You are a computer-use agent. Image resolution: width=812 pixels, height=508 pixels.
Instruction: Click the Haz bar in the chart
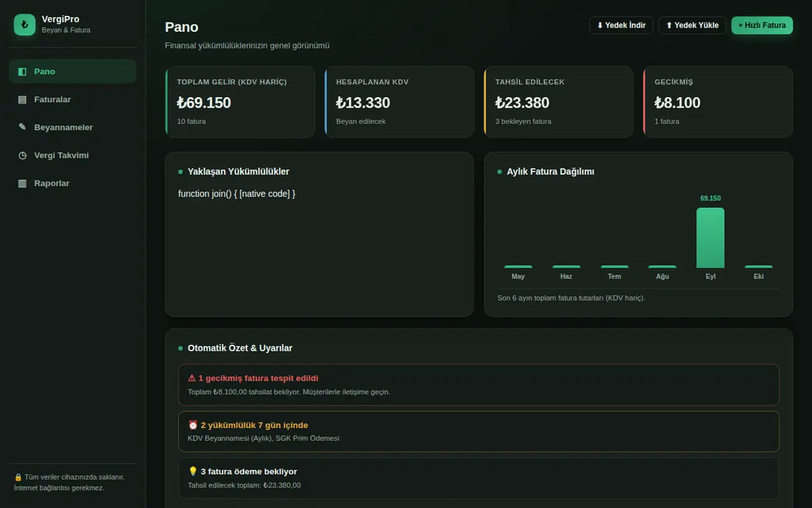(566, 267)
